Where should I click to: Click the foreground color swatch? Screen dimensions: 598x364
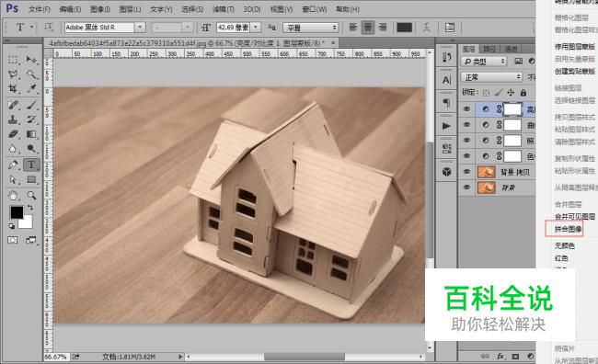16,212
